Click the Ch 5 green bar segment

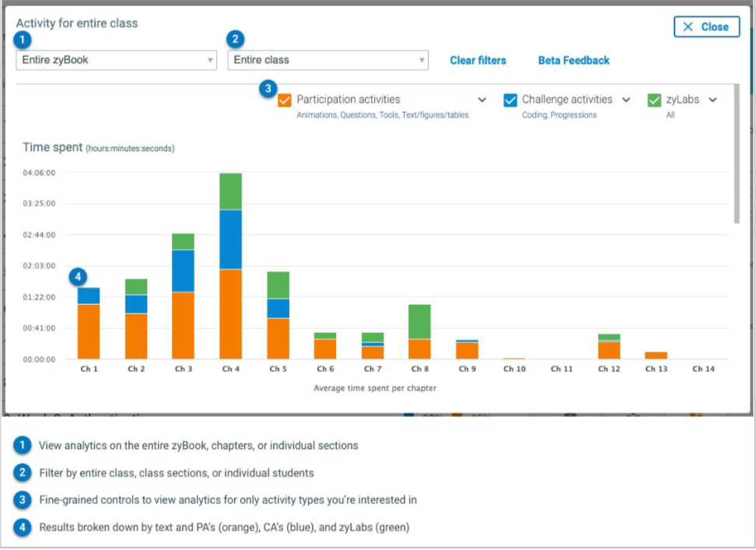278,286
